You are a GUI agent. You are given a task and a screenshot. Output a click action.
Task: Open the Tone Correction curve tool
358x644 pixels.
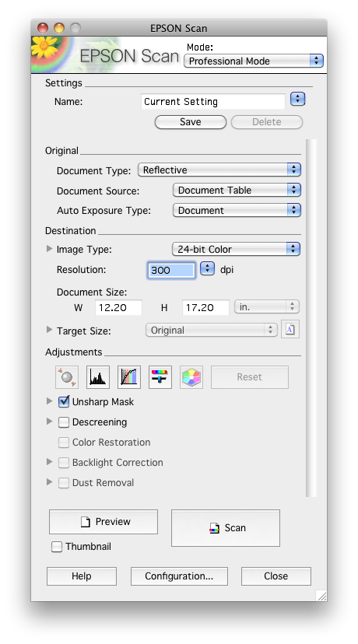click(x=129, y=377)
